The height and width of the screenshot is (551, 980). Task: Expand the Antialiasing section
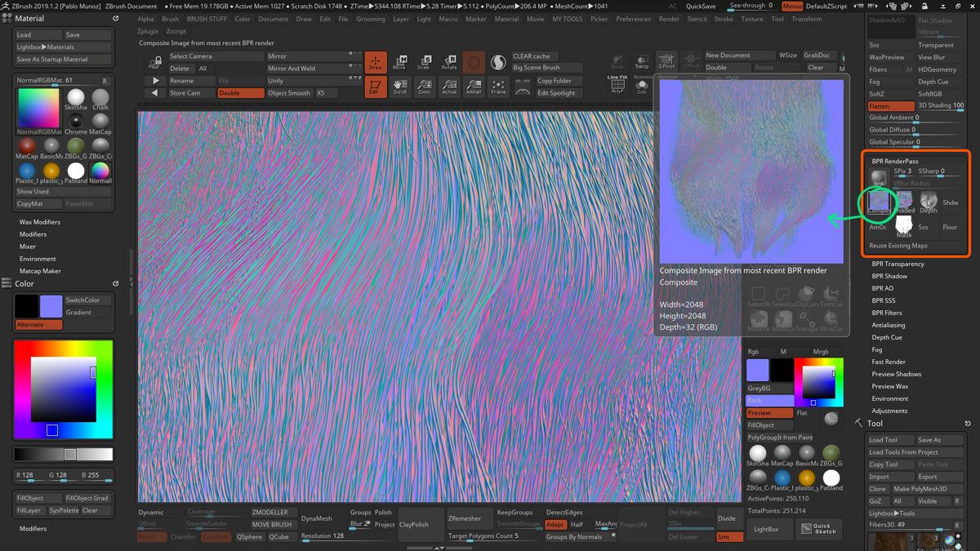pyautogui.click(x=888, y=325)
